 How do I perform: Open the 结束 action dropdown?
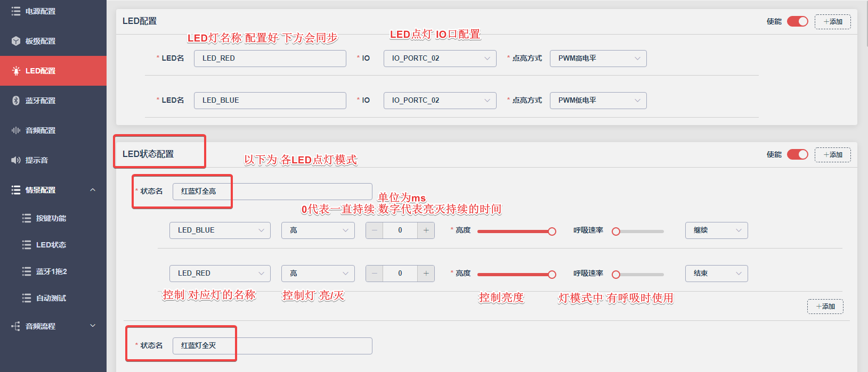click(x=717, y=274)
